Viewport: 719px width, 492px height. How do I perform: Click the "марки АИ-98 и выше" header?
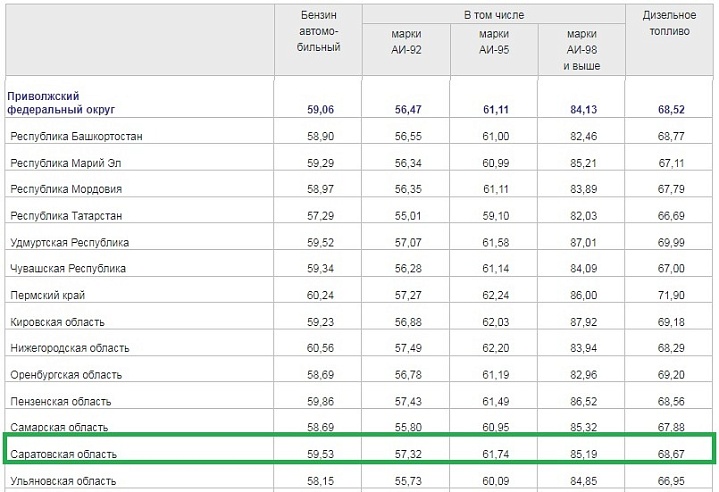coord(581,48)
